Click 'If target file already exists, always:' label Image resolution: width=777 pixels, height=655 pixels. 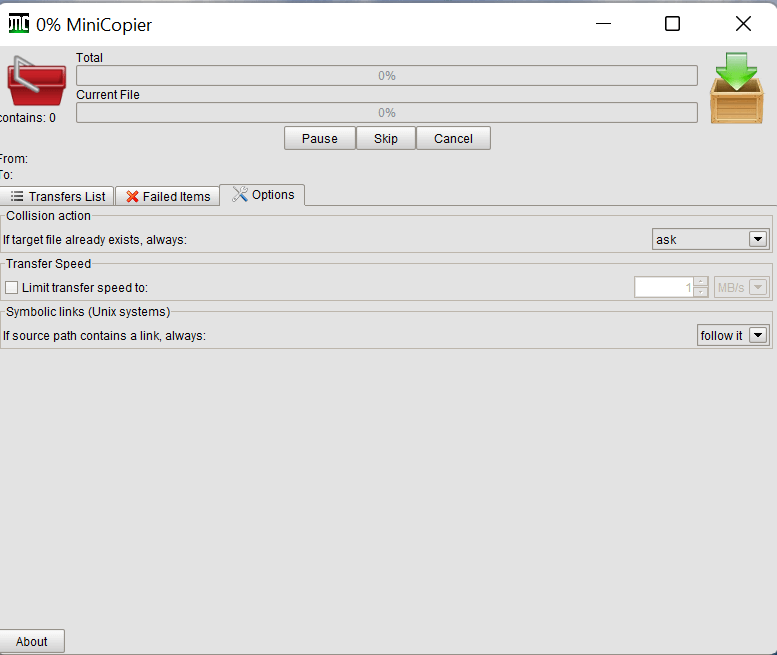point(95,240)
